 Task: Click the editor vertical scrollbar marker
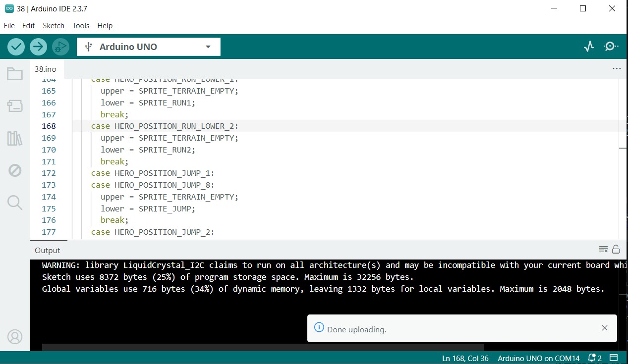tap(623, 148)
